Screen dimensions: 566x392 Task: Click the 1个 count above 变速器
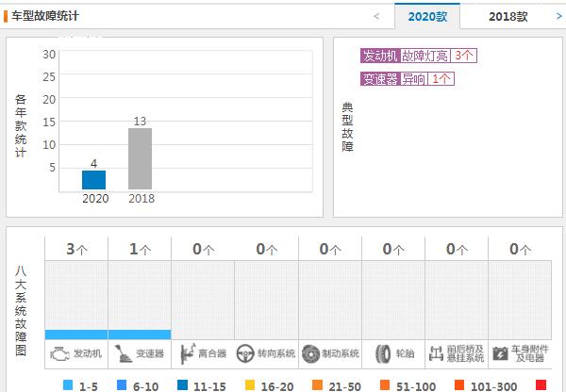coord(140,249)
